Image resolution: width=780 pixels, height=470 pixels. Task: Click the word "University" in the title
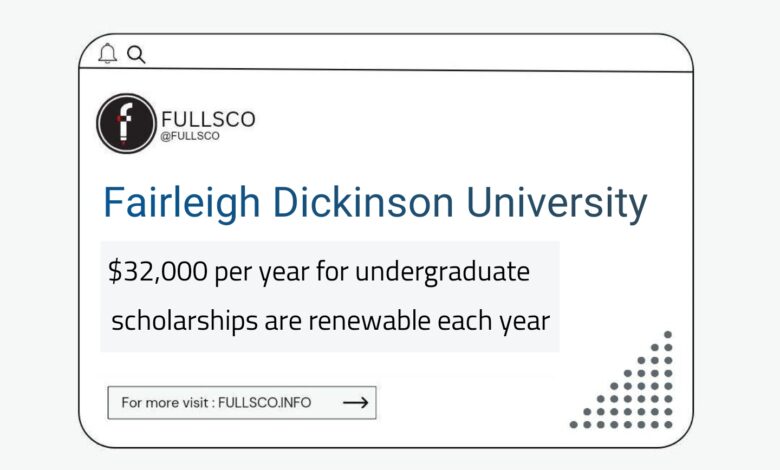557,203
